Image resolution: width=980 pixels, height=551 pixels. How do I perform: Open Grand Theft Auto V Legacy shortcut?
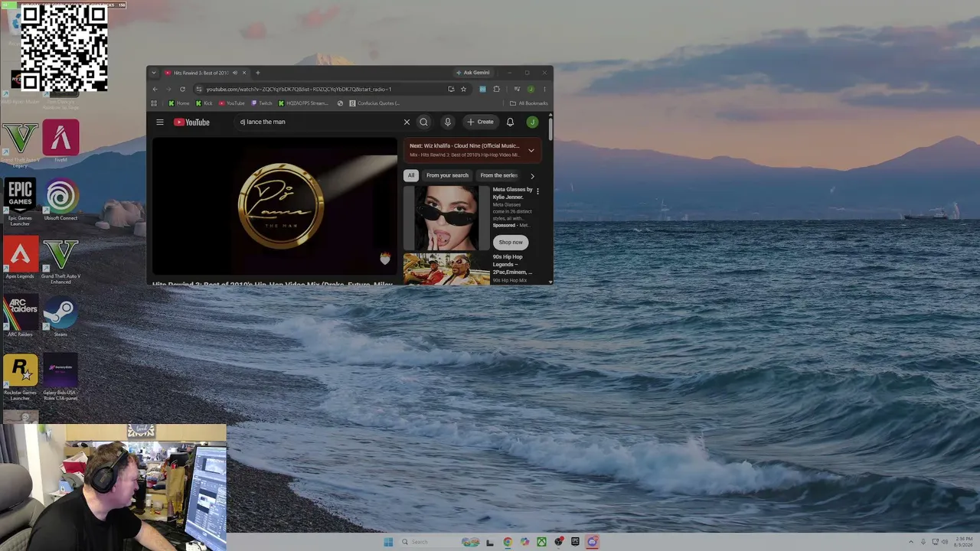pos(20,144)
